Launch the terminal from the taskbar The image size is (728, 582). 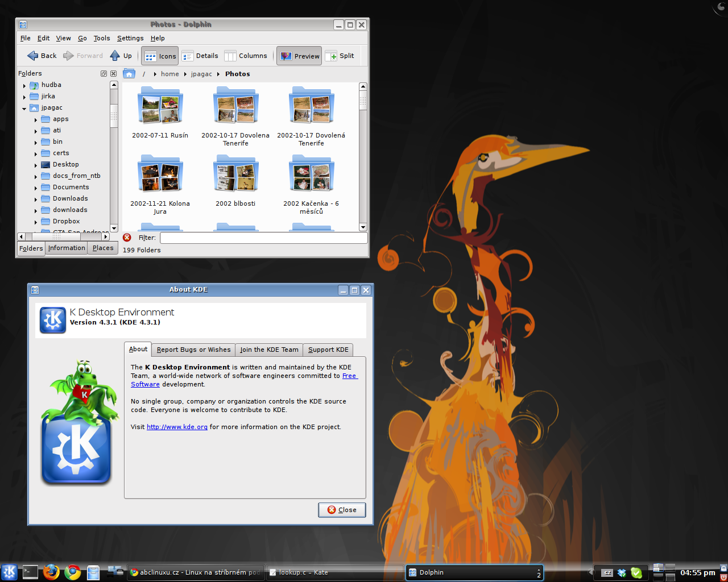pyautogui.click(x=30, y=572)
